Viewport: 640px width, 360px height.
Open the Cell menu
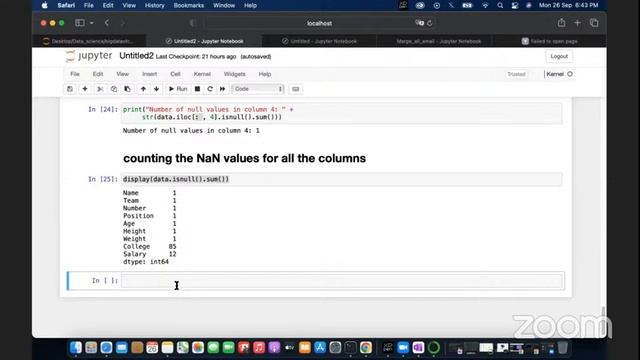click(x=176, y=74)
